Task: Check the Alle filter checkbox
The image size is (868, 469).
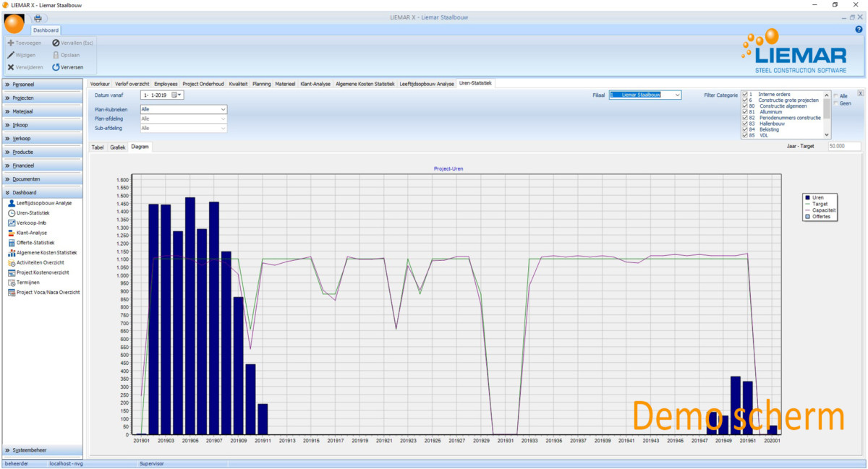Action: click(x=835, y=95)
